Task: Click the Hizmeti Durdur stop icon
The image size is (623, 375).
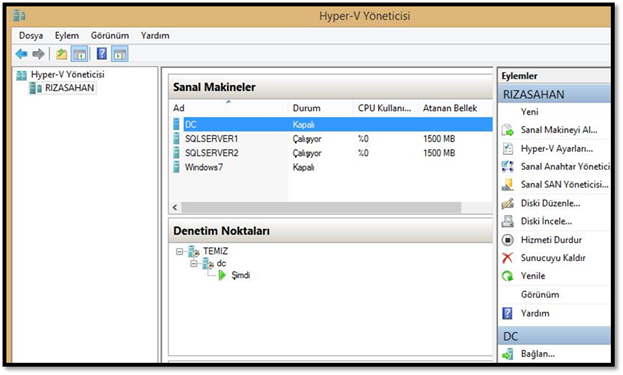Action: click(x=507, y=240)
